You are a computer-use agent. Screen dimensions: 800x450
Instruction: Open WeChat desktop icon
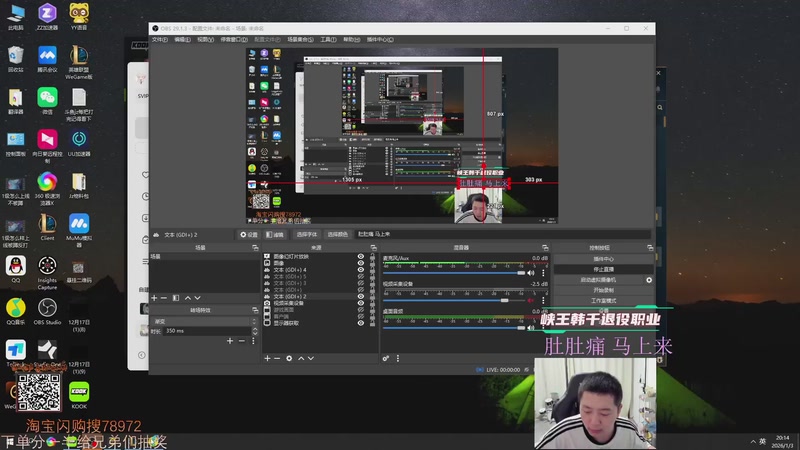[x=47, y=101]
